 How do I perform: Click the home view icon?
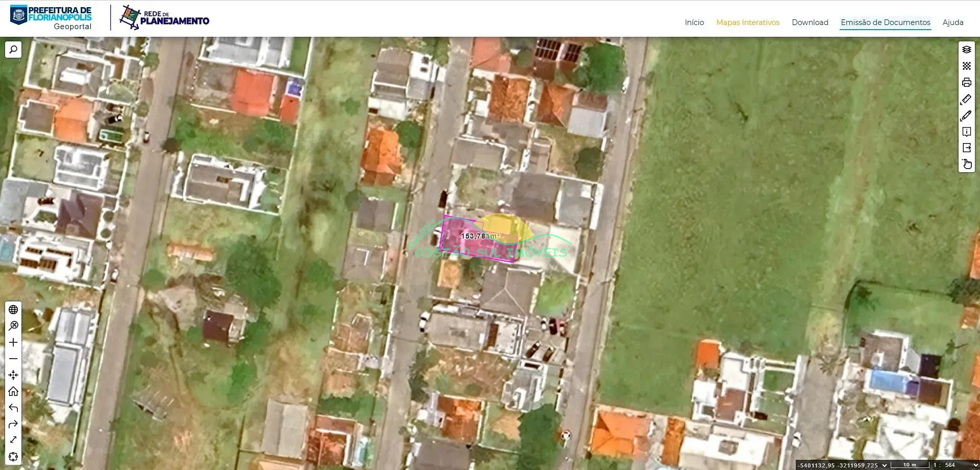(13, 391)
